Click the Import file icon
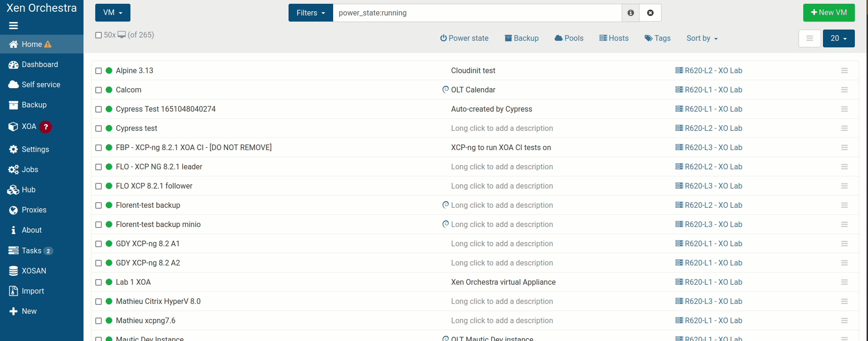868x341 pixels. pos(13,291)
